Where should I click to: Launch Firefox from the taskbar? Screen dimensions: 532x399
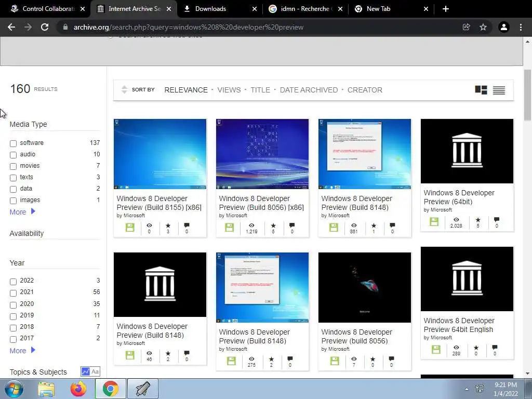pos(78,389)
